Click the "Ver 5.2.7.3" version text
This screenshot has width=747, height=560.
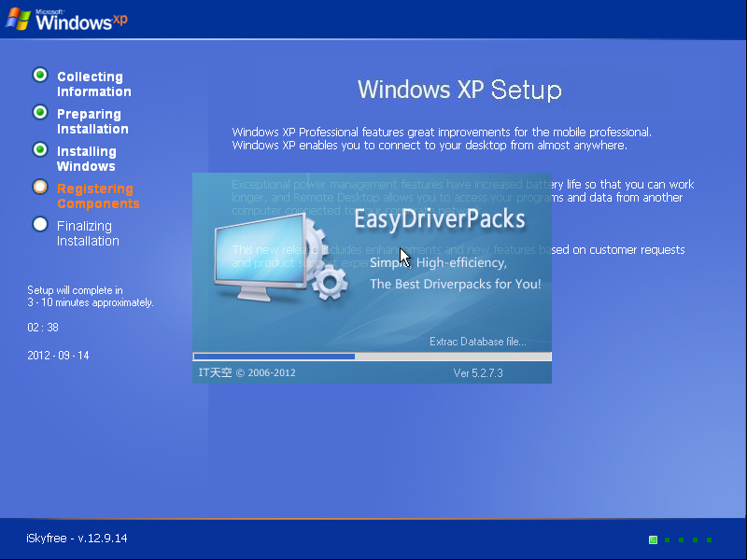coord(478,372)
